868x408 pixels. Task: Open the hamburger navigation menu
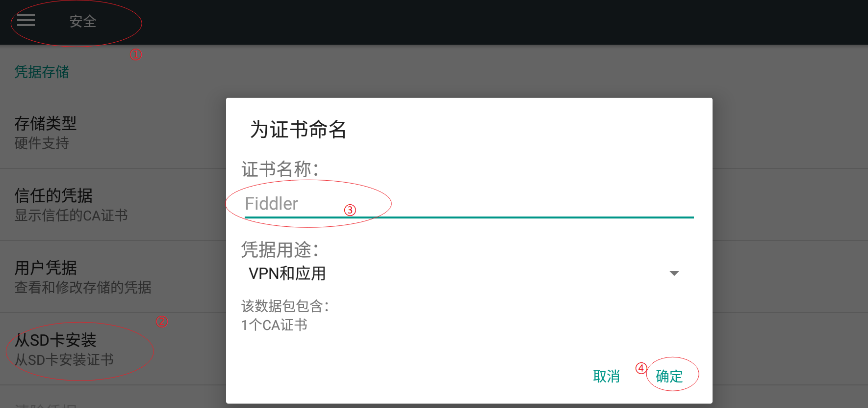(26, 20)
